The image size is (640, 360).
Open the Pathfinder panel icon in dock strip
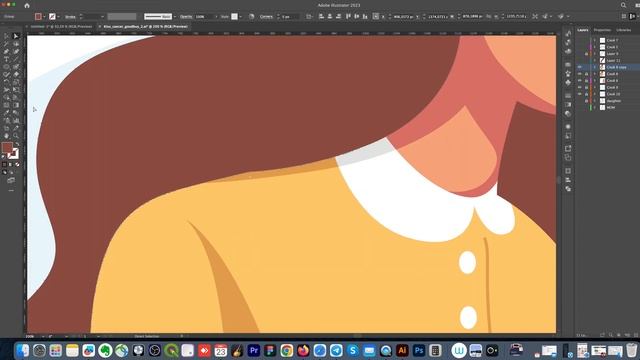(x=568, y=189)
